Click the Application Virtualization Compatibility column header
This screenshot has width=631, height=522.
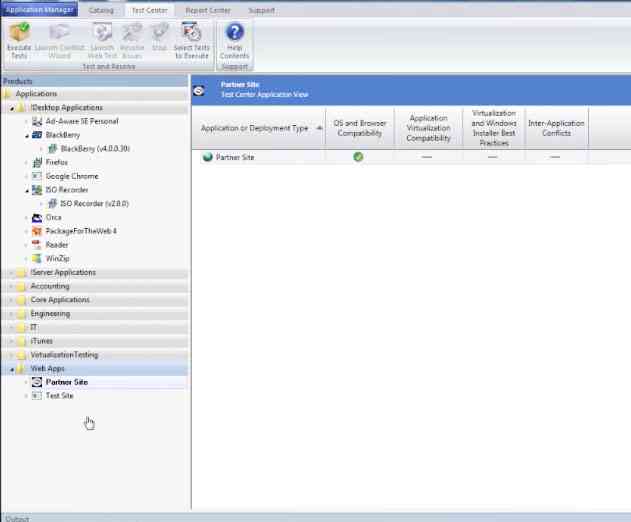tap(428, 128)
